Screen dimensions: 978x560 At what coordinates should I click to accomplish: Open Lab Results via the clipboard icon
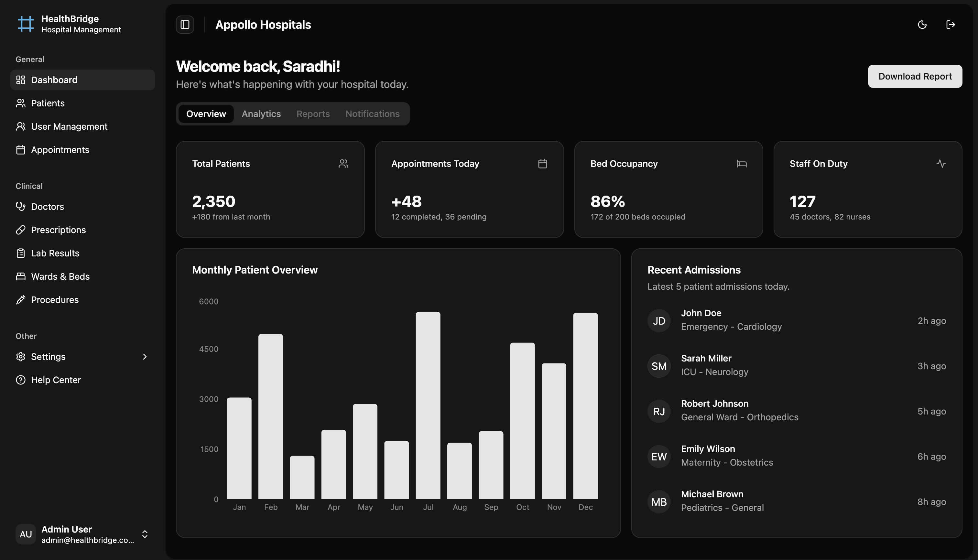coord(21,253)
